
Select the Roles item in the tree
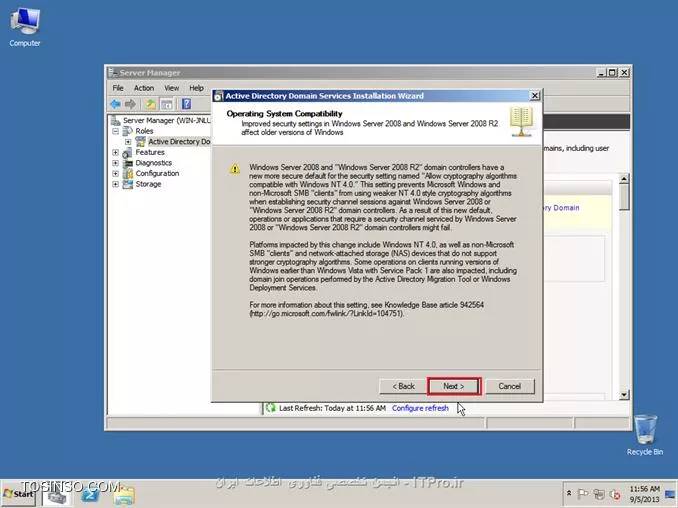pyautogui.click(x=144, y=131)
